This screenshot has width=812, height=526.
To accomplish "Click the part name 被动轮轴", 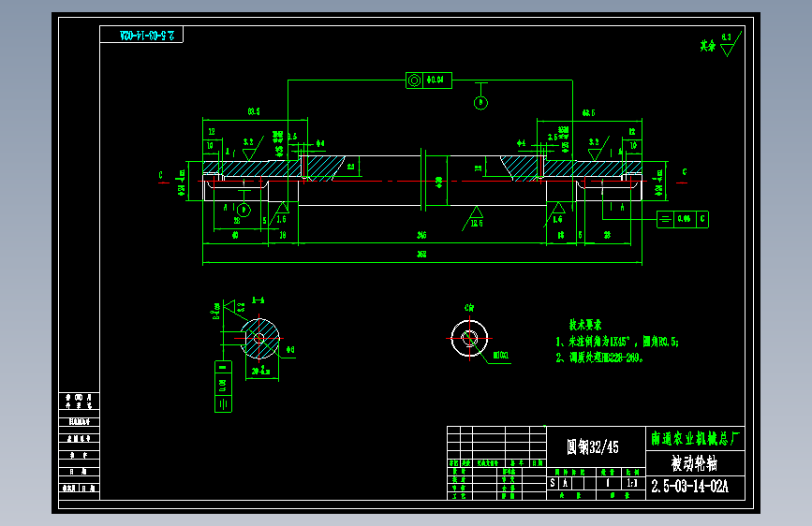I will (x=694, y=463).
